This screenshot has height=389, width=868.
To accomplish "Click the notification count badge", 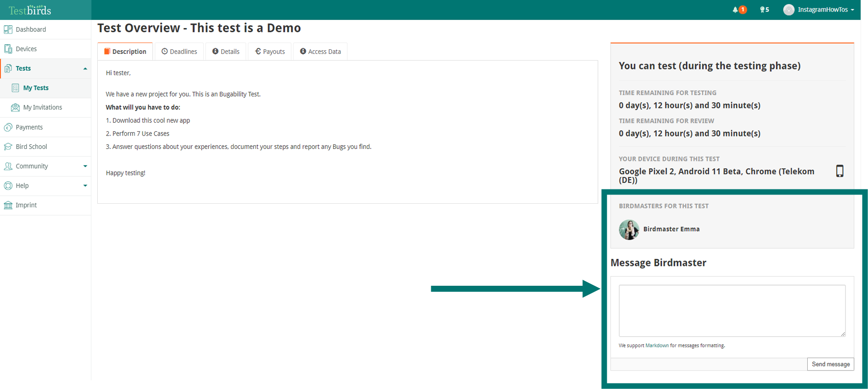I will (x=743, y=10).
